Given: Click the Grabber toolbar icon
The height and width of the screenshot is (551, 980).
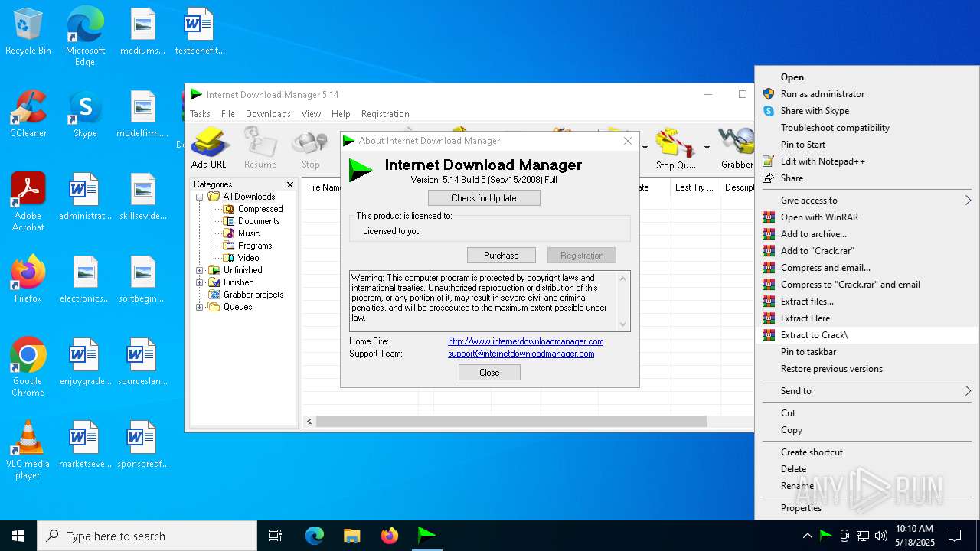Looking at the screenshot, I should tap(737, 148).
